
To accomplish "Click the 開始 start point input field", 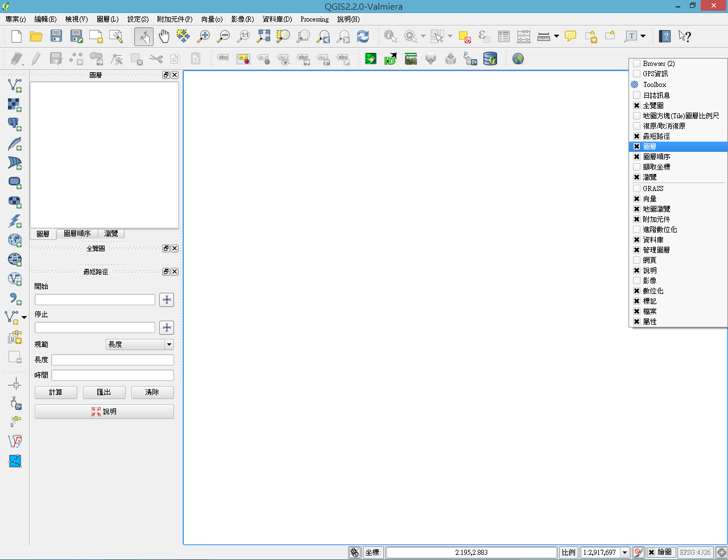I will click(95, 300).
